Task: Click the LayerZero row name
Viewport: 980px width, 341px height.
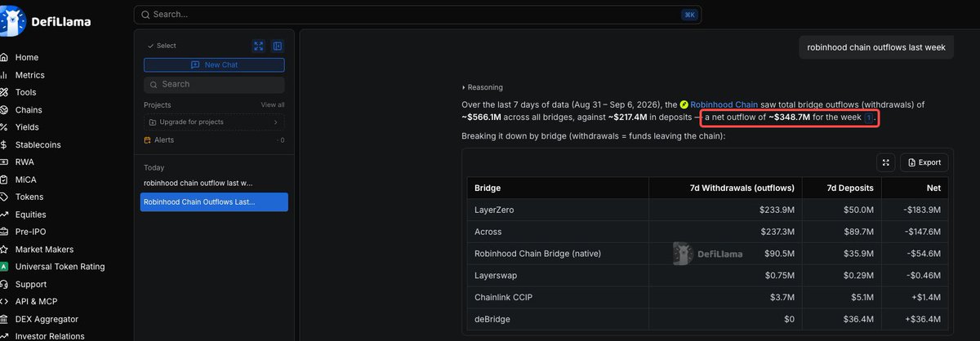Action: (x=494, y=210)
